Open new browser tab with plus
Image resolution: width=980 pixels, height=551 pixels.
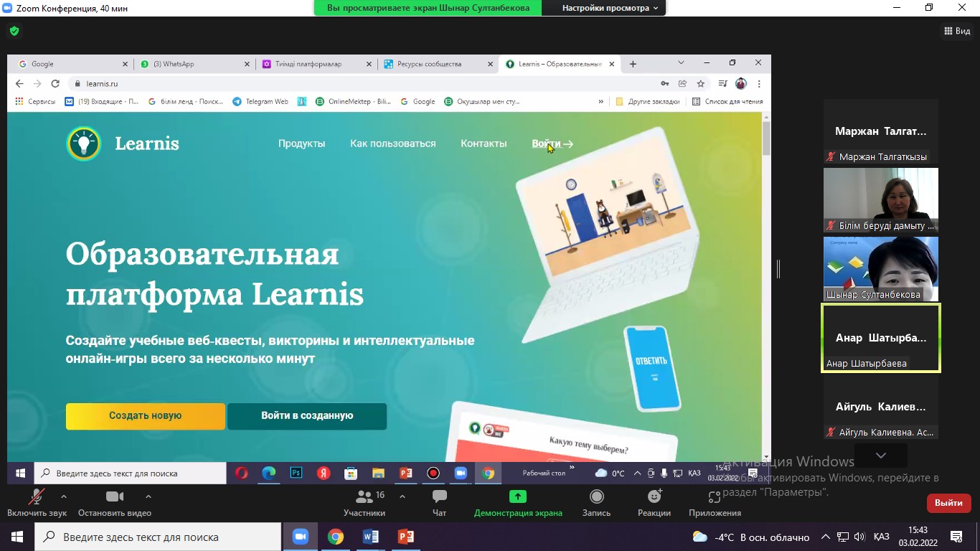click(x=633, y=64)
